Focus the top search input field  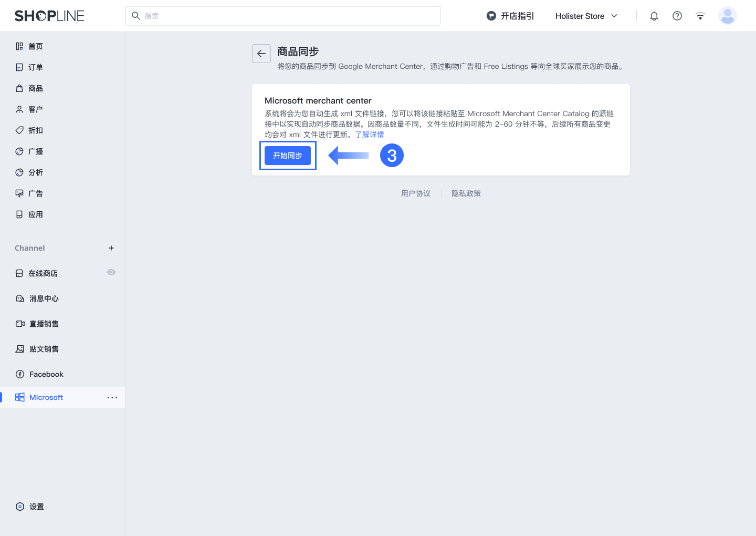click(283, 16)
